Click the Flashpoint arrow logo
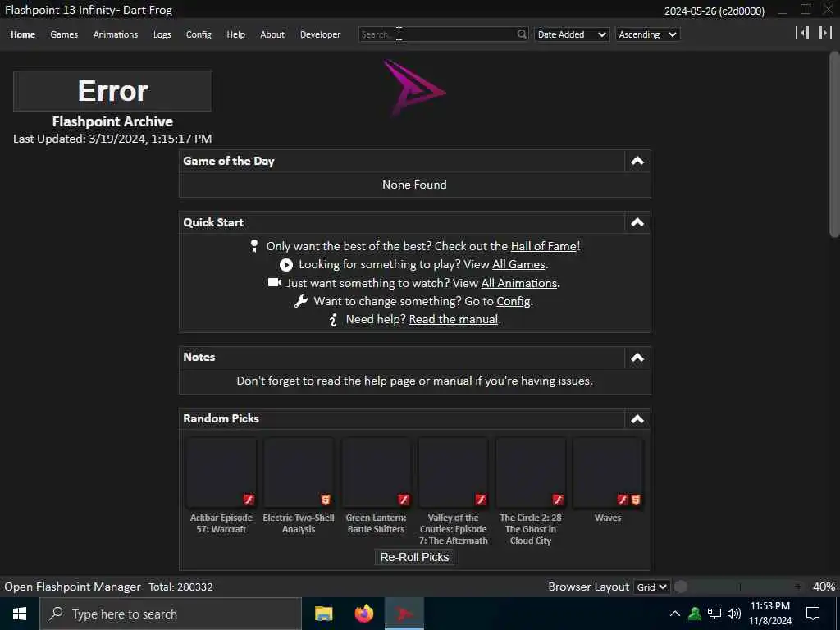This screenshot has width=840, height=630. pyautogui.click(x=413, y=87)
